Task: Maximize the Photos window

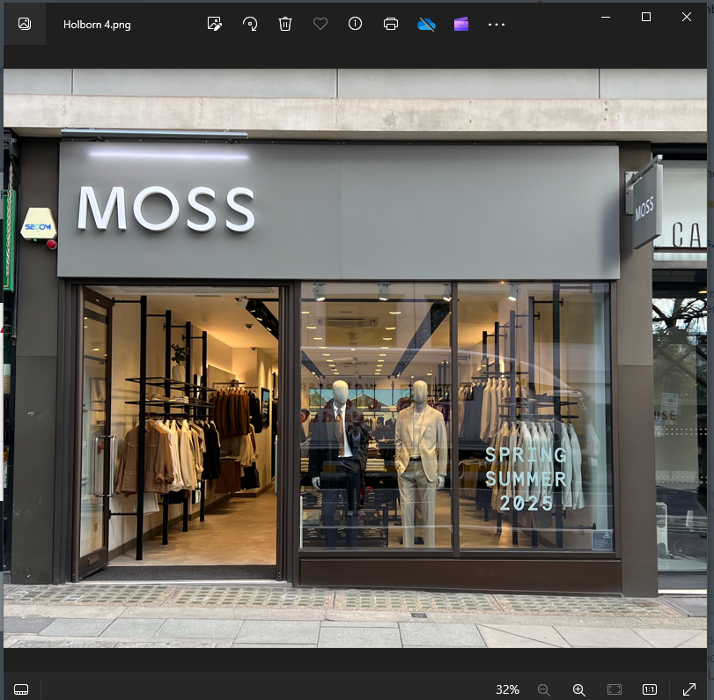Action: pyautogui.click(x=646, y=17)
